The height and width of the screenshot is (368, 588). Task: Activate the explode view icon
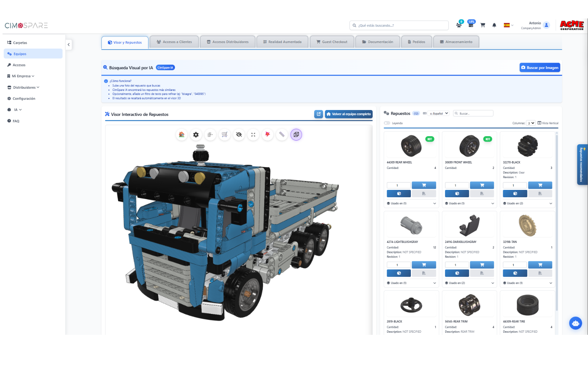pyautogui.click(x=268, y=135)
